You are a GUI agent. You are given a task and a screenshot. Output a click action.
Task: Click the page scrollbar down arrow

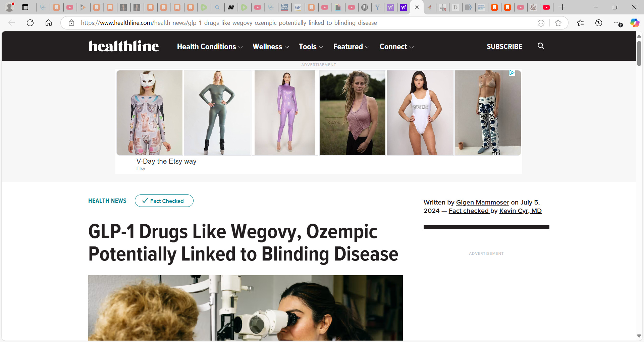(x=639, y=336)
